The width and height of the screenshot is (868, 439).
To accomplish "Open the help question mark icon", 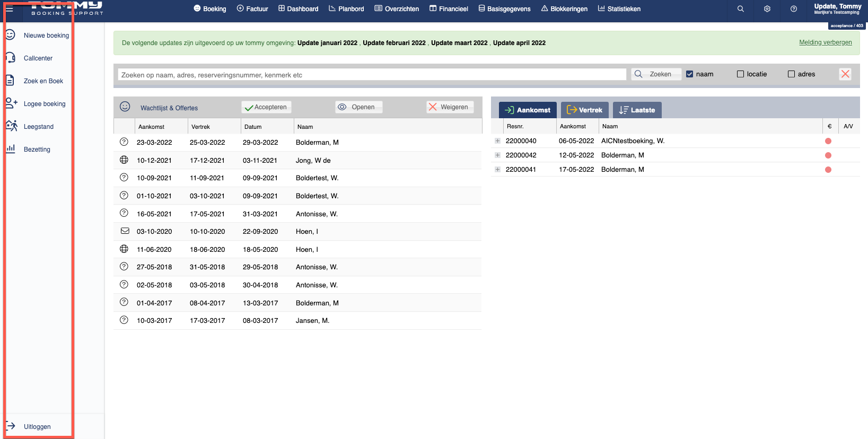I will point(794,9).
